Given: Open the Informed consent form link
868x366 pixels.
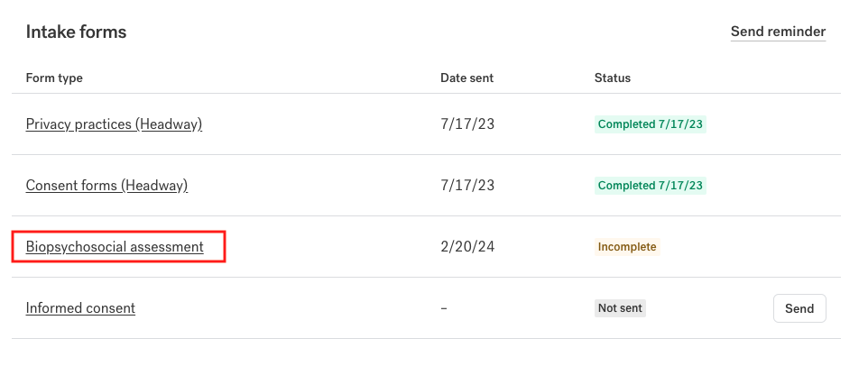Looking at the screenshot, I should click(x=80, y=308).
